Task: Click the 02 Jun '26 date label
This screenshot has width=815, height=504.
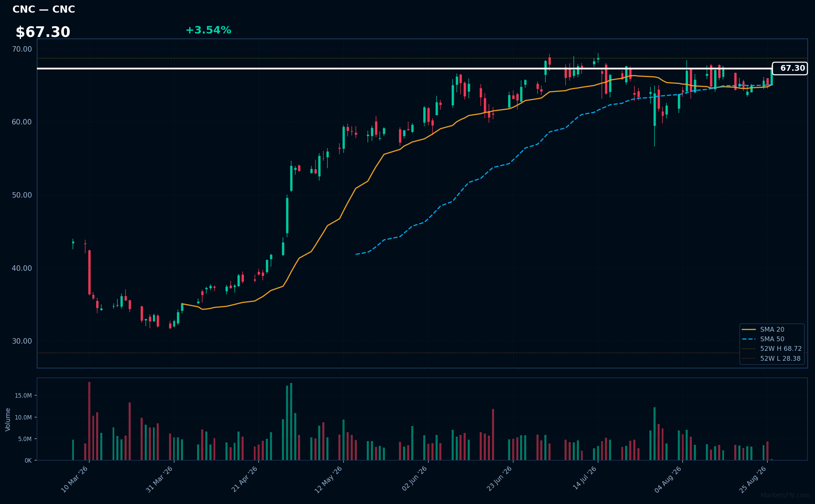Action: pos(414,479)
